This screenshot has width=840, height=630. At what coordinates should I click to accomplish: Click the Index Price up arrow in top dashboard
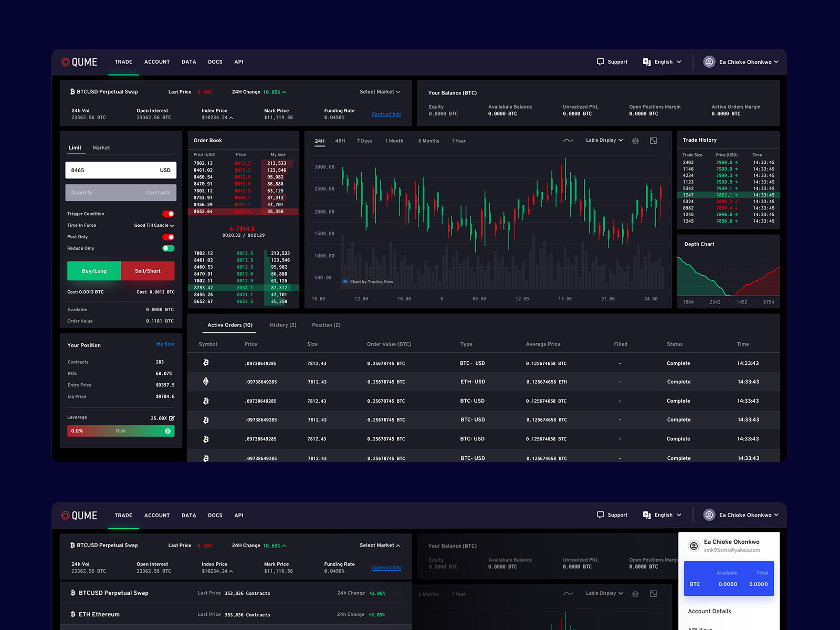(231, 118)
